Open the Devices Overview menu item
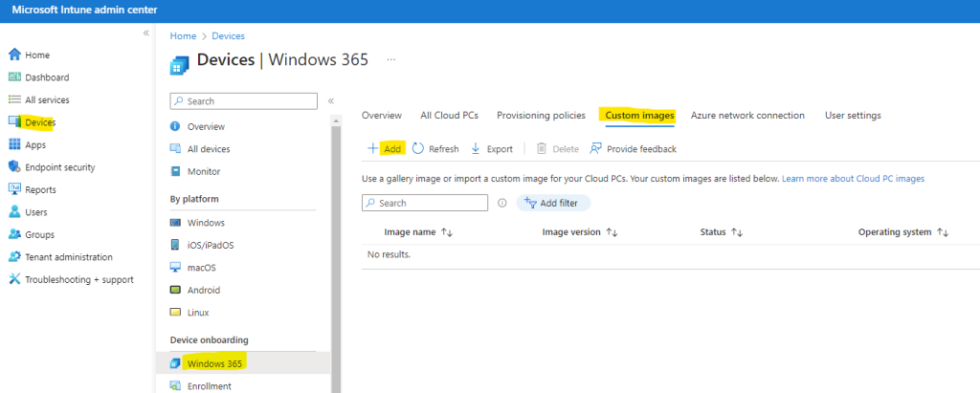Image resolution: width=980 pixels, height=393 pixels. pyautogui.click(x=197, y=126)
